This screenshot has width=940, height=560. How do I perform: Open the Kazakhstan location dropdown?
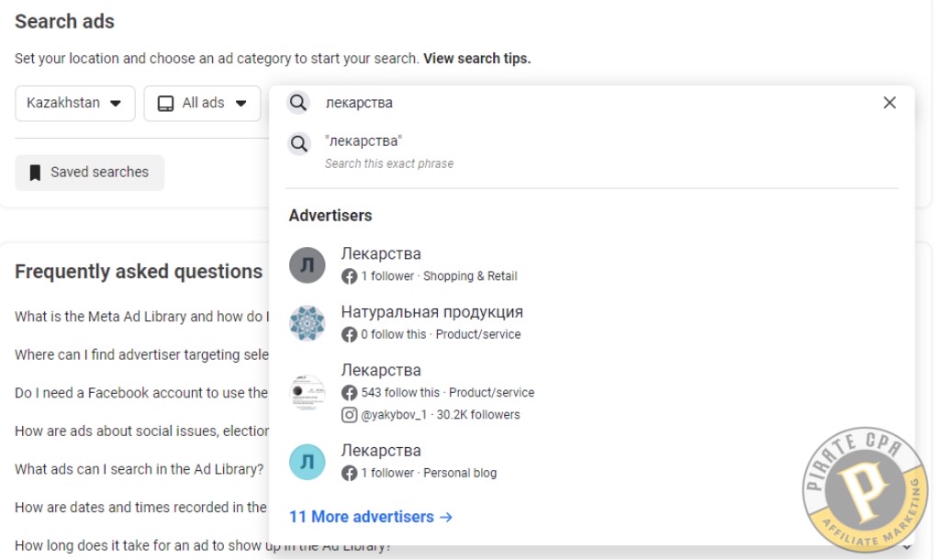(x=75, y=103)
